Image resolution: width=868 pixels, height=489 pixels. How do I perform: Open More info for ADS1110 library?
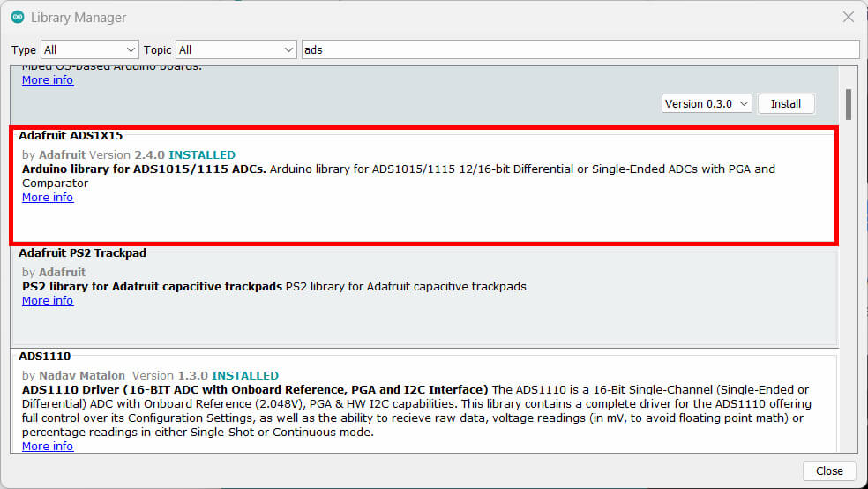pyautogui.click(x=48, y=446)
